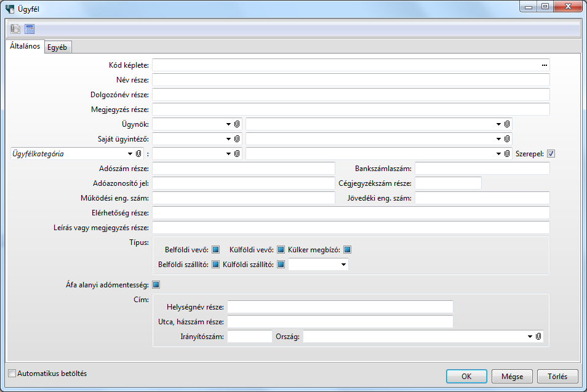Viewport: 587px width, 392px height.
Task: Toggle the Szerepel checkbox
Action: (551, 153)
